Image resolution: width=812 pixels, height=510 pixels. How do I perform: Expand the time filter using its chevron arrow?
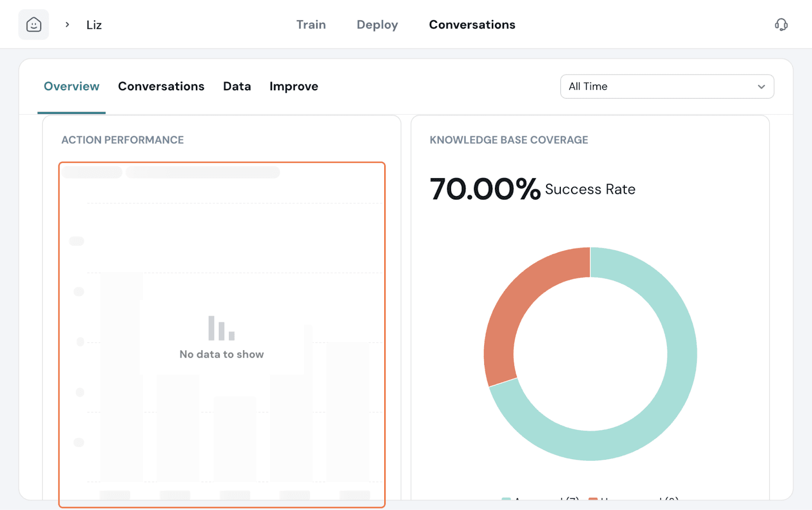[x=761, y=87]
